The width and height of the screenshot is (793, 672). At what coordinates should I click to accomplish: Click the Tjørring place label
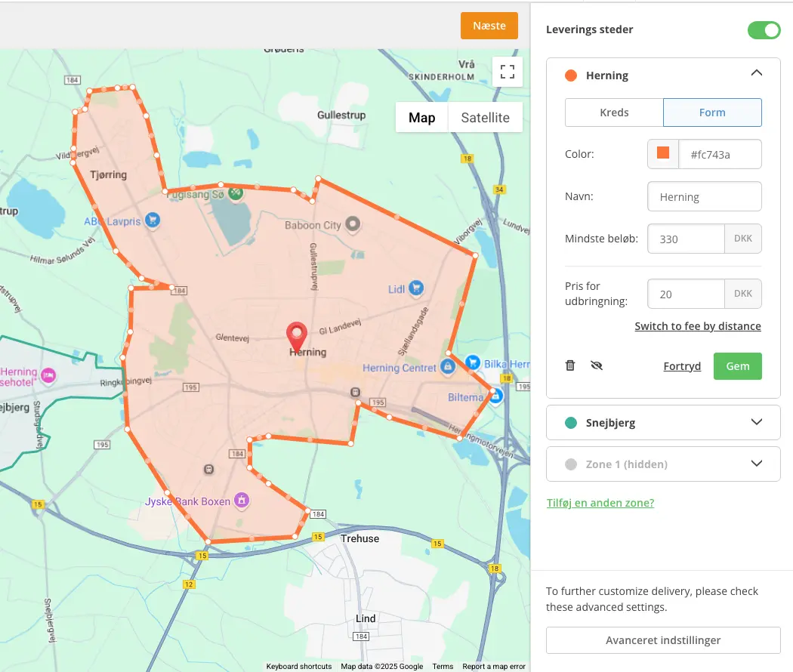pyautogui.click(x=108, y=175)
